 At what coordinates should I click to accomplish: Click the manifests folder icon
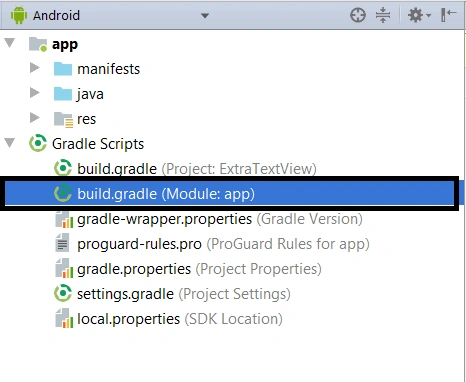[x=63, y=69]
